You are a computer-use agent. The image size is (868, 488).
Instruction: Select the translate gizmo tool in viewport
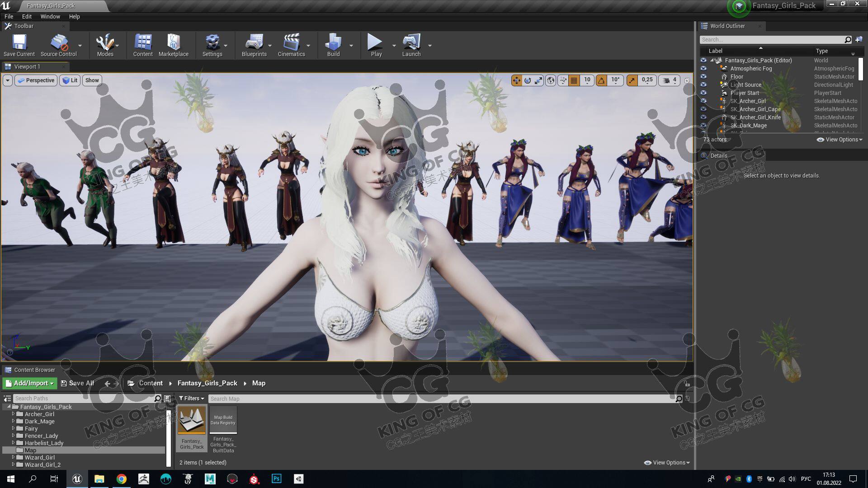[516, 80]
